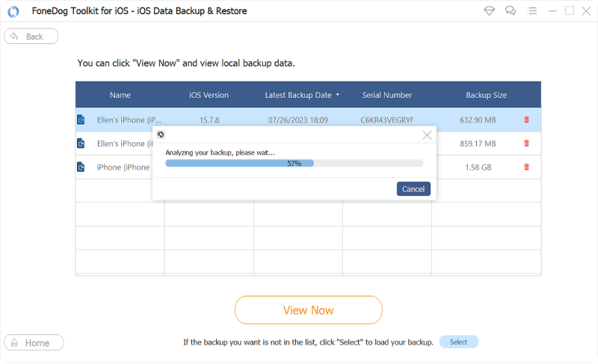Delete the 632.90 MB backup via trash icon
Viewport: 598px width, 364px height.
(x=526, y=120)
